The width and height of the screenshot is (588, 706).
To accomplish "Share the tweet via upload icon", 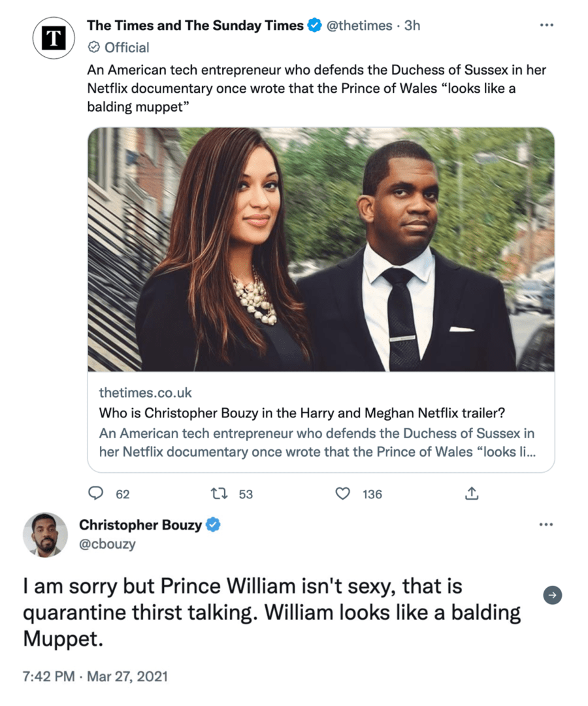I will (471, 494).
